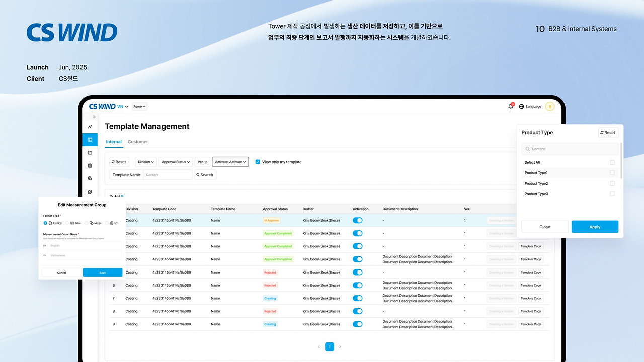The image size is (644, 362).
Task: Switch to the Customer tab
Action: [x=138, y=141]
